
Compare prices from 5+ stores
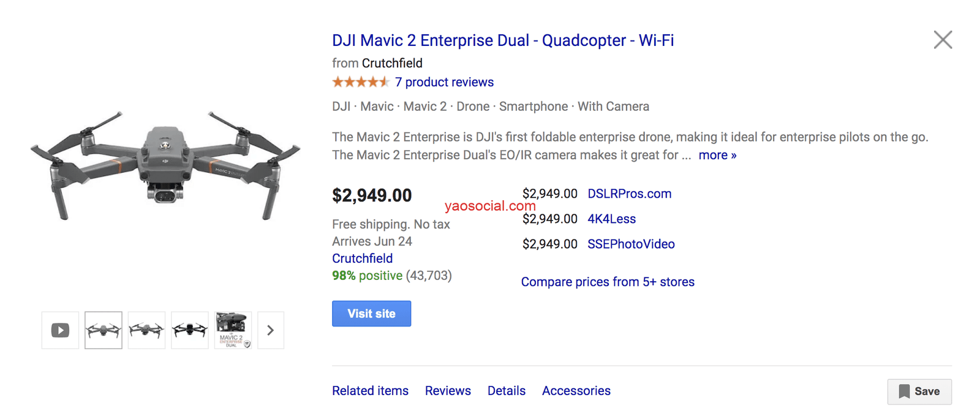pyautogui.click(x=608, y=282)
